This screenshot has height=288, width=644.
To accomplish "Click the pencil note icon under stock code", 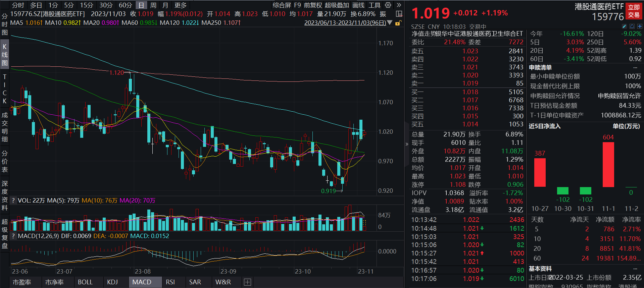I will pyautogui.click(x=624, y=26).
